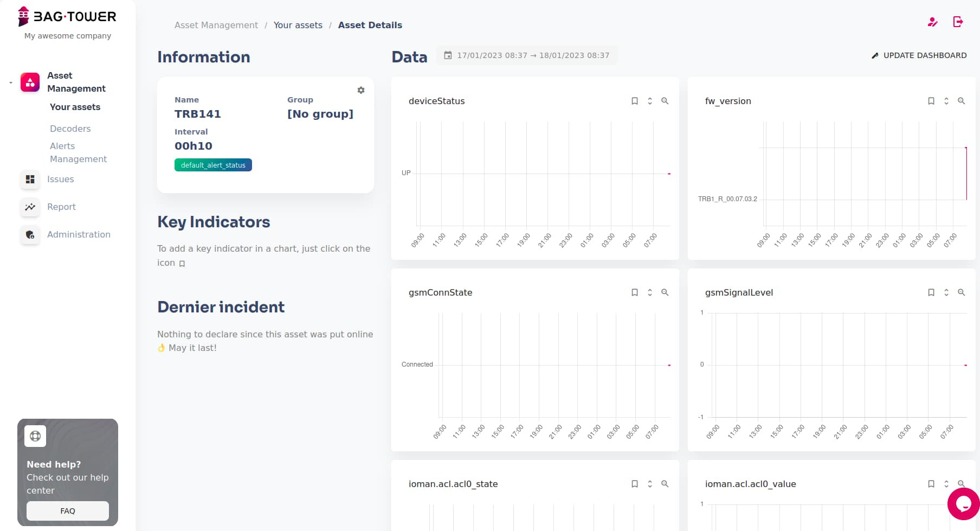Go to Alerts Management page
The width and height of the screenshot is (980, 531).
tap(78, 152)
